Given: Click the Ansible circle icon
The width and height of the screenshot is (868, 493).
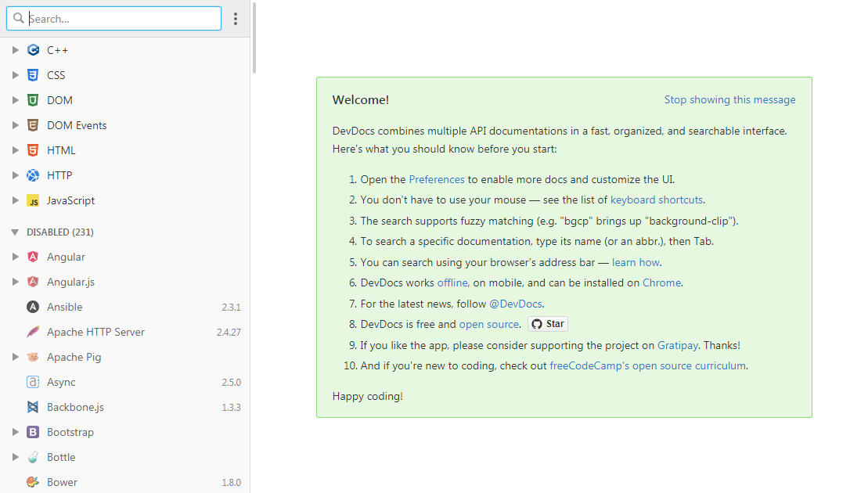Looking at the screenshot, I should click(33, 307).
